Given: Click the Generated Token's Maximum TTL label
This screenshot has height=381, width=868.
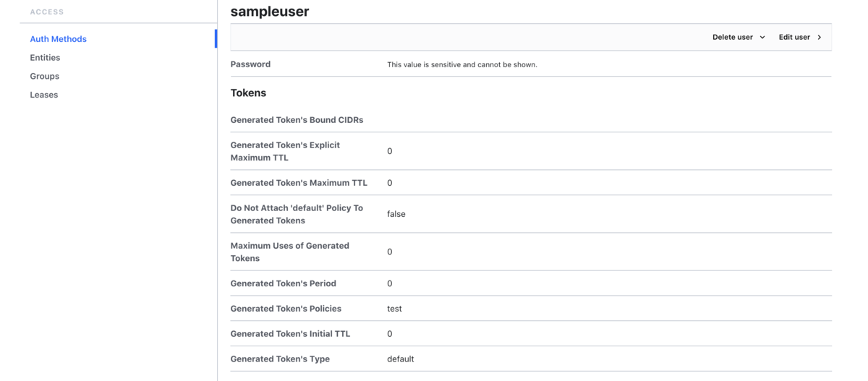Looking at the screenshot, I should [299, 183].
